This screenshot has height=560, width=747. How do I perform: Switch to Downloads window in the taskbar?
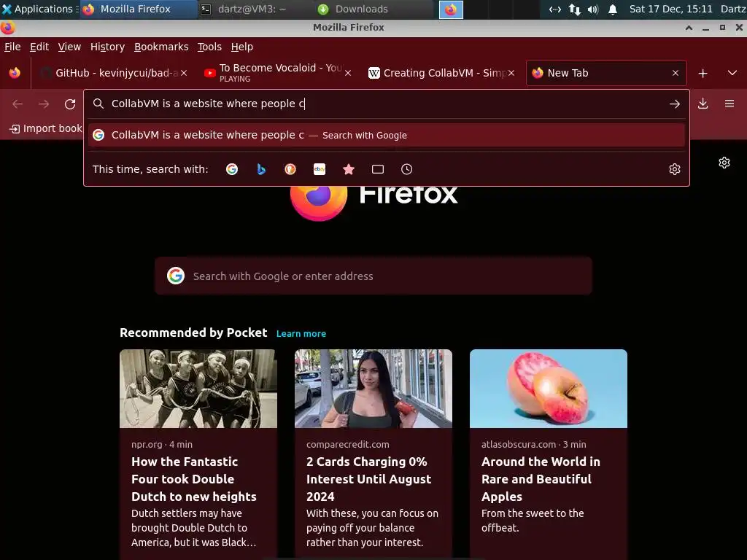click(374, 9)
